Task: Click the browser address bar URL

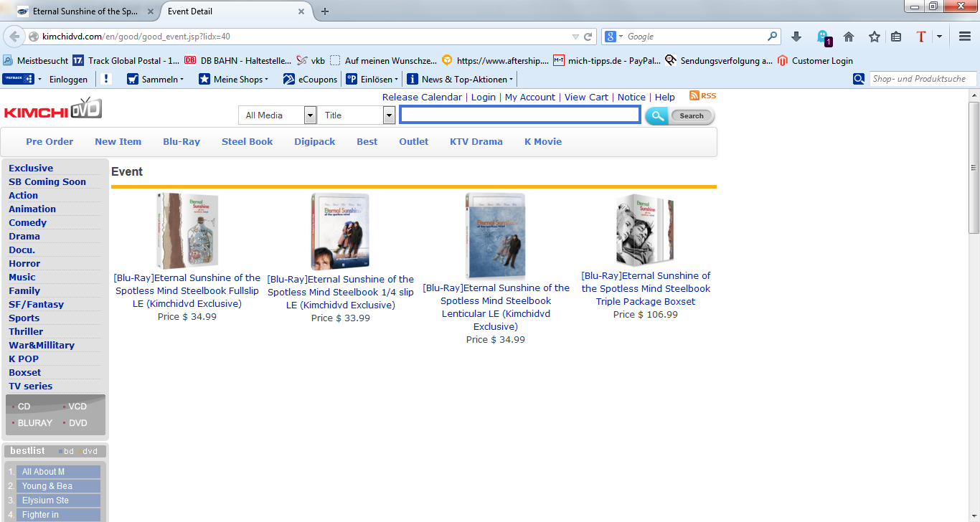Action: 136,37
